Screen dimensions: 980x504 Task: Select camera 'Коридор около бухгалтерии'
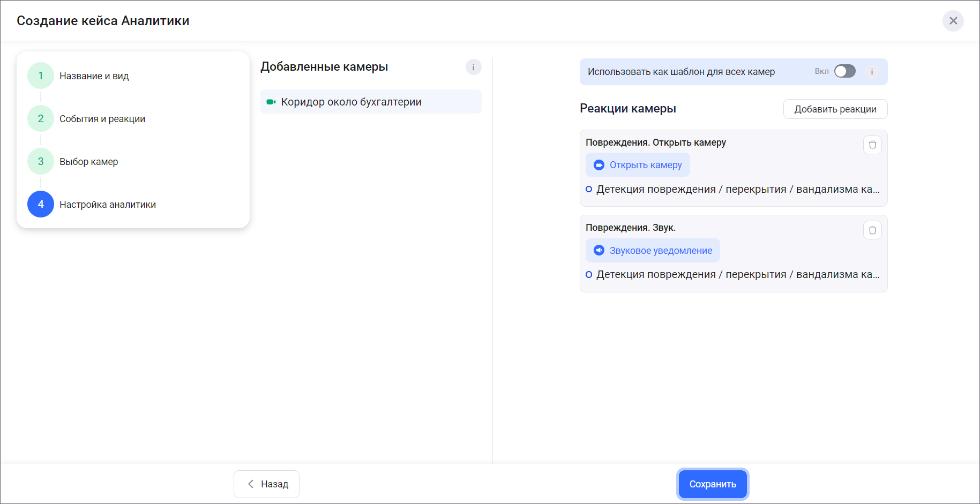tap(371, 102)
